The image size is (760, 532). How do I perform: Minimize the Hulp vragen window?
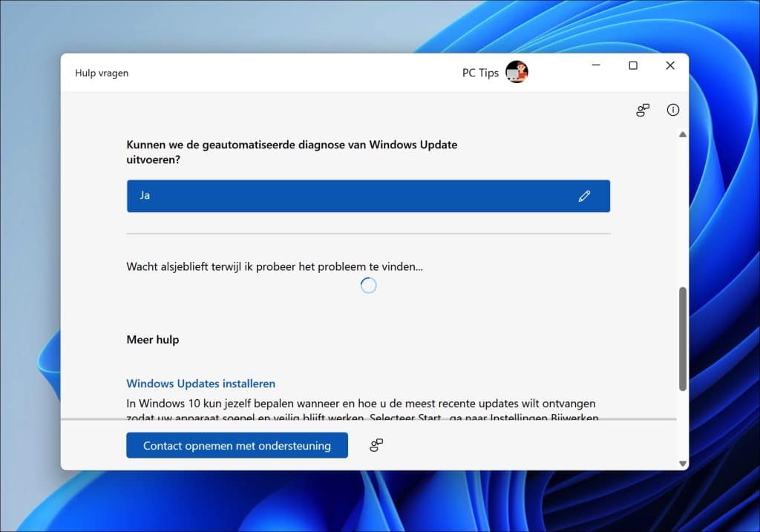click(596, 65)
